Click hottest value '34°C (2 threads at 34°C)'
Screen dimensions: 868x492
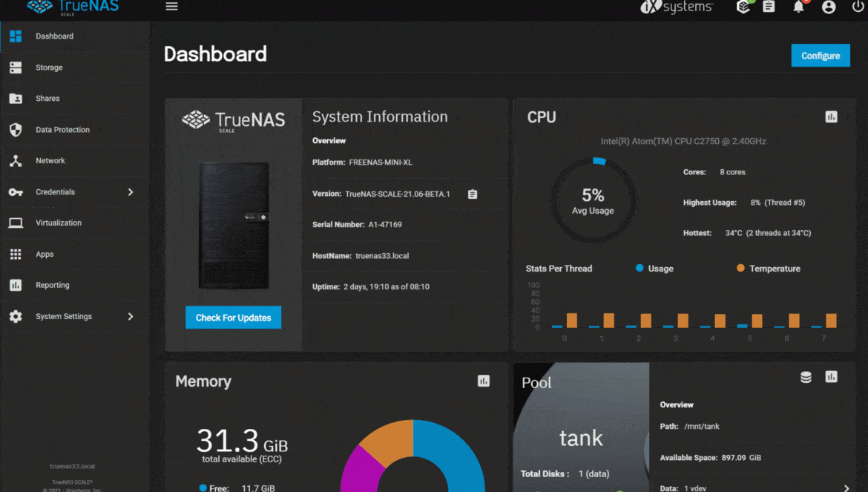point(768,233)
